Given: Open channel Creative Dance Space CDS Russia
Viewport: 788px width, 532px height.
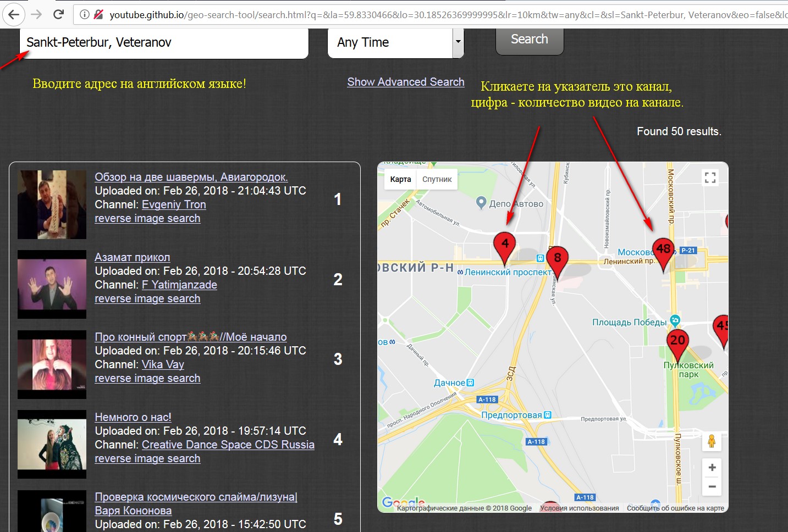Looking at the screenshot, I should point(228,445).
